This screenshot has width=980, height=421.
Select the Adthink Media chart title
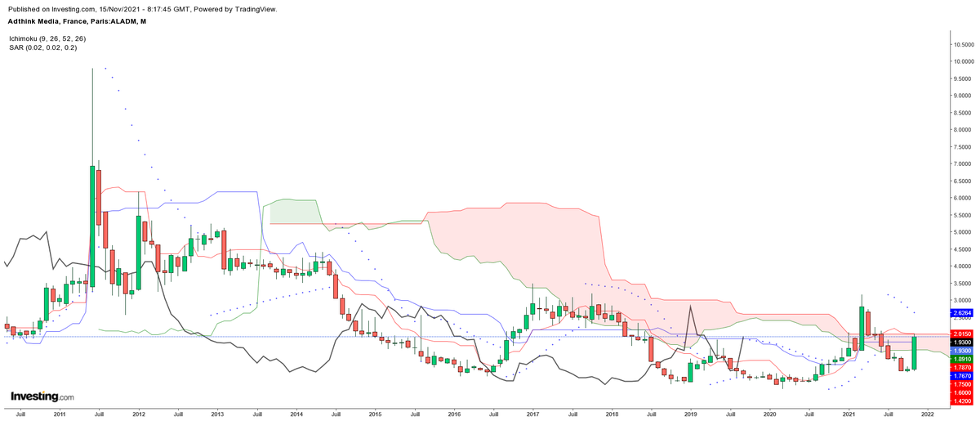[78, 21]
